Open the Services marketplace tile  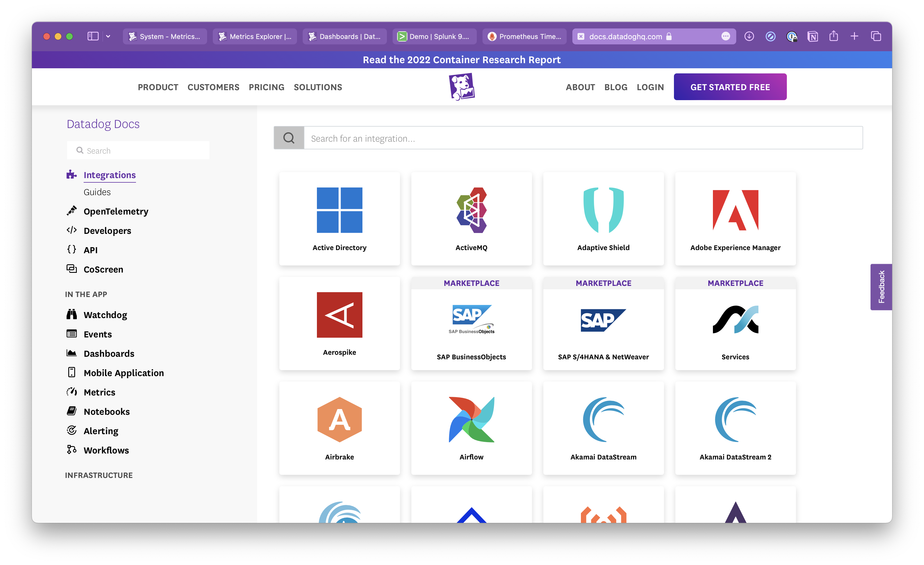[735, 323]
